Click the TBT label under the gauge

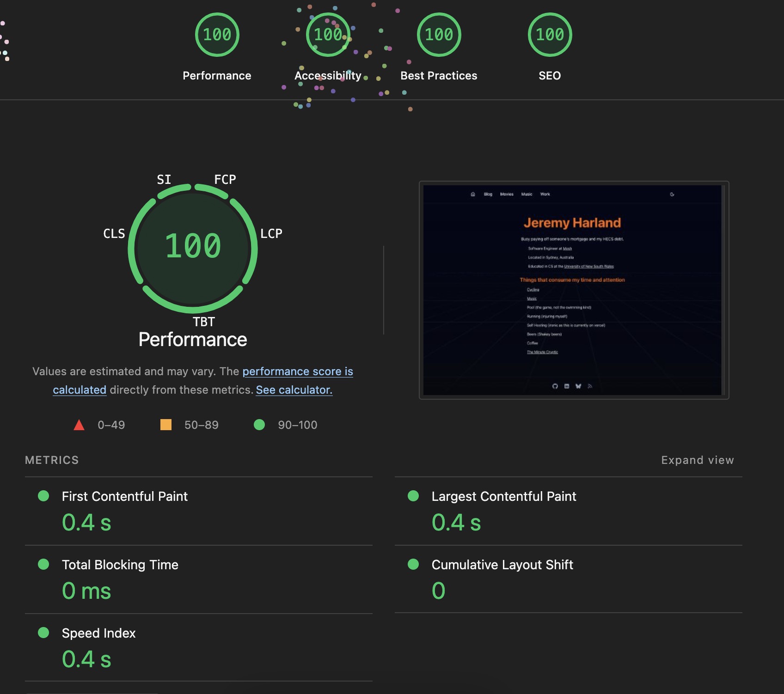pyautogui.click(x=203, y=322)
